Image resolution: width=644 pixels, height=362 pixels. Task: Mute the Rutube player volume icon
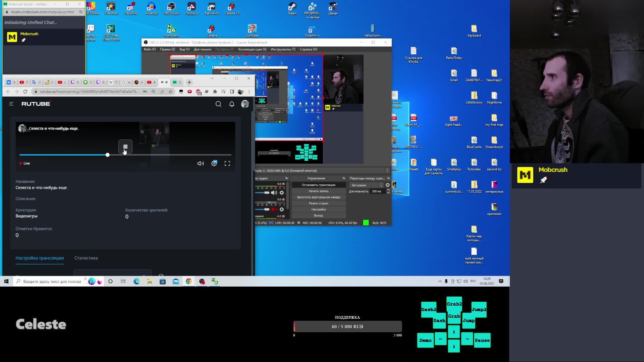201,164
